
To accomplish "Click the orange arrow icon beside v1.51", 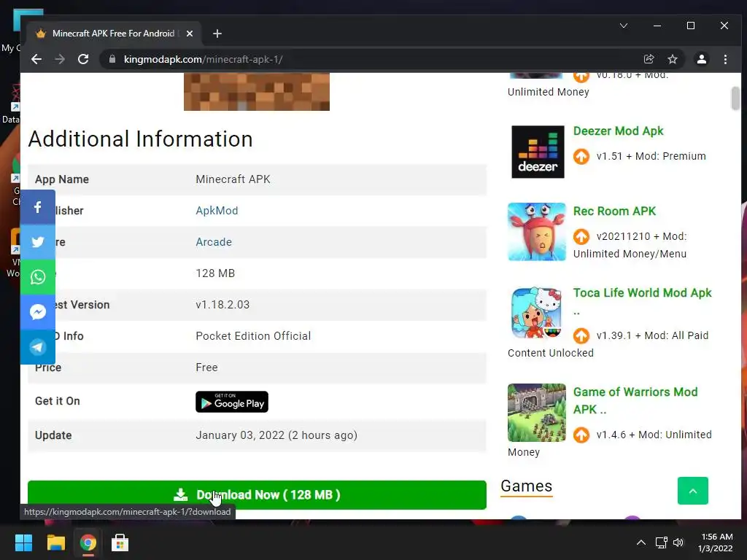I will pos(581,156).
